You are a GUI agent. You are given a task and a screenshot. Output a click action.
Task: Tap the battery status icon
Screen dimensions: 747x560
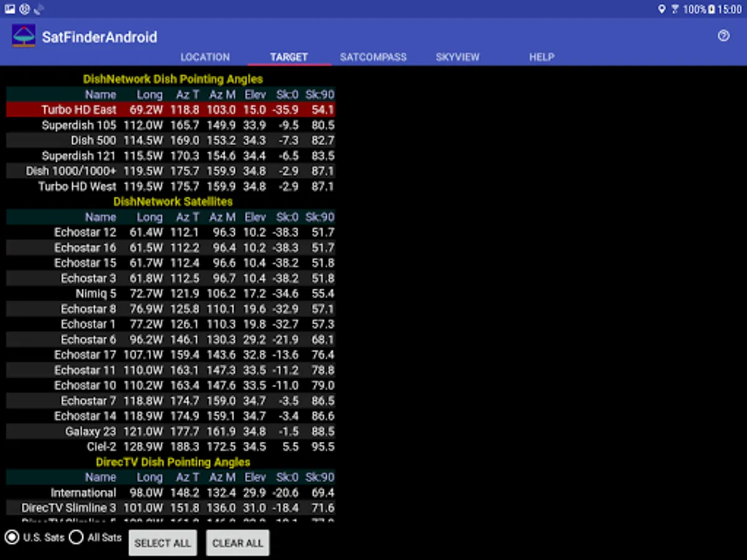(711, 9)
